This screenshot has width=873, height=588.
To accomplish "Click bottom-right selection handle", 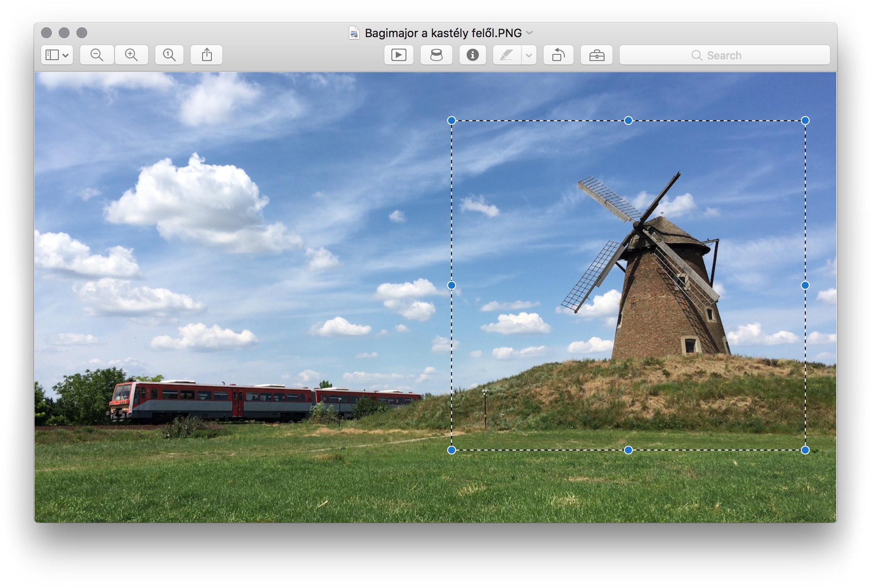I will 805,450.
